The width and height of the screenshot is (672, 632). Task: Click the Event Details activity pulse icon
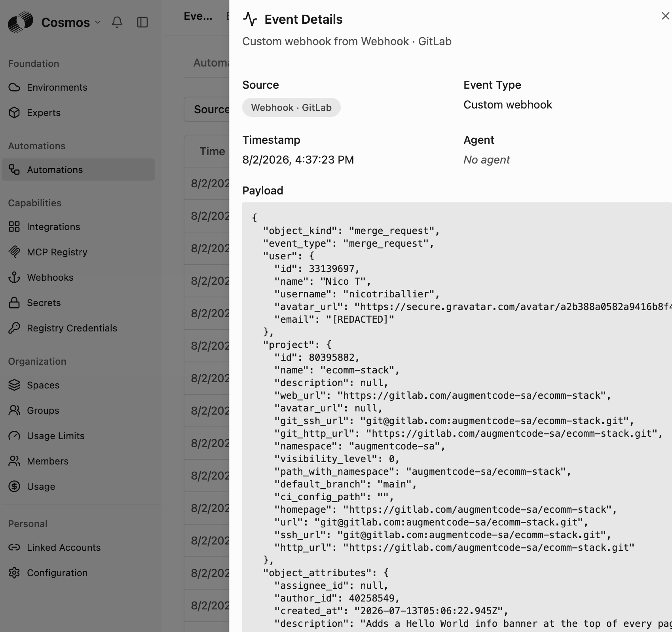pos(250,19)
